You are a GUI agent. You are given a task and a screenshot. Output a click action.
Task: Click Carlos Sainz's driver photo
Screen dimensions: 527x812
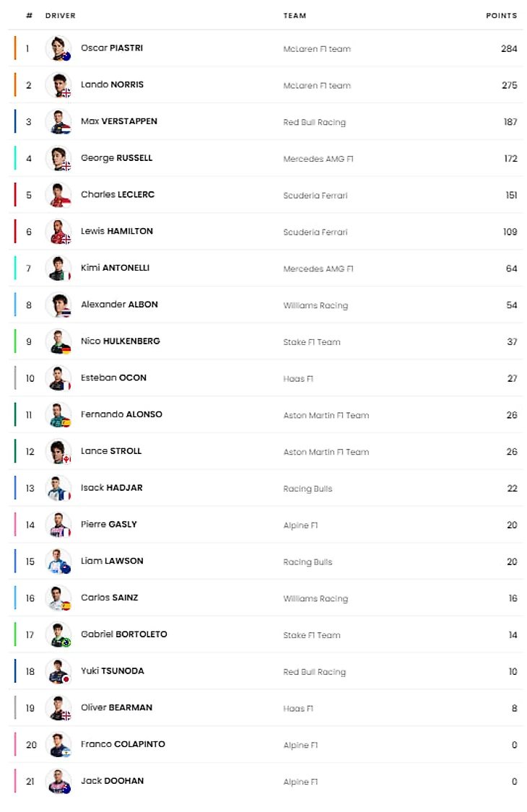(x=58, y=598)
